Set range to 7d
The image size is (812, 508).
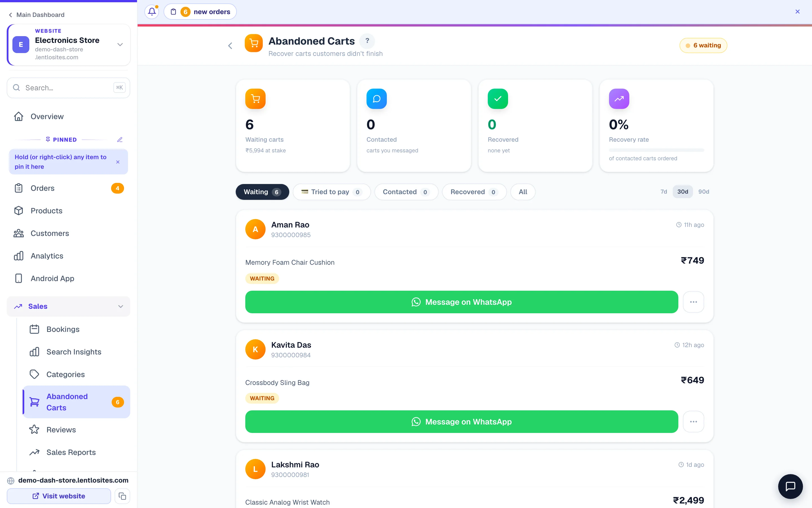(664, 192)
